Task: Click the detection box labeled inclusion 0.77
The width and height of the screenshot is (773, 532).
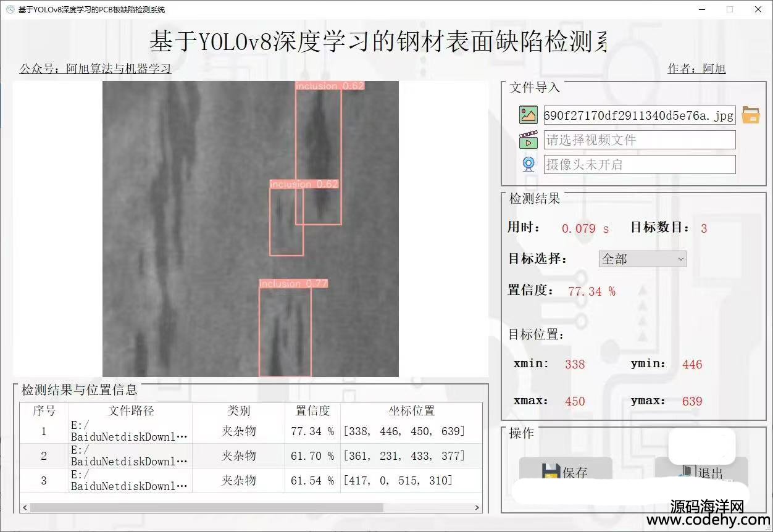Action: [x=285, y=331]
